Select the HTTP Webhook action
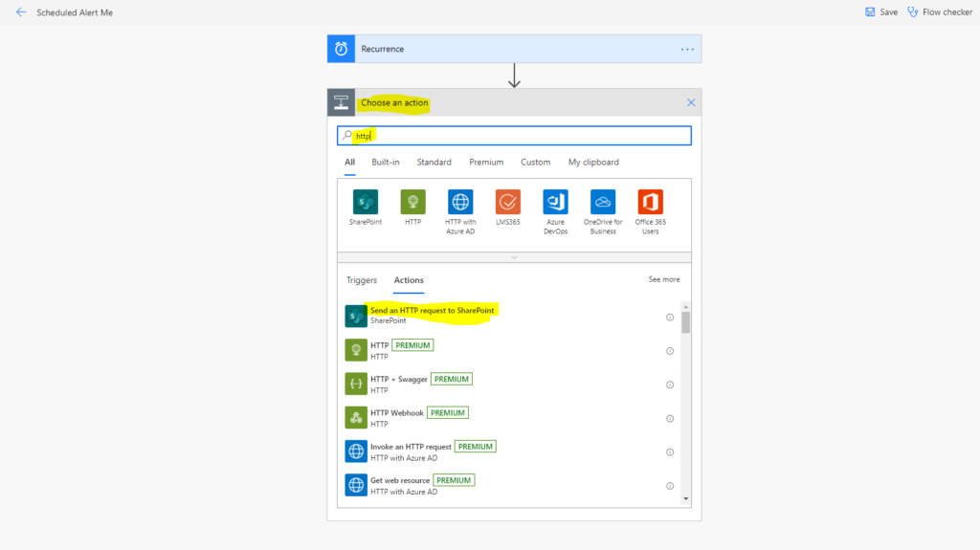The image size is (980, 550). [x=509, y=417]
